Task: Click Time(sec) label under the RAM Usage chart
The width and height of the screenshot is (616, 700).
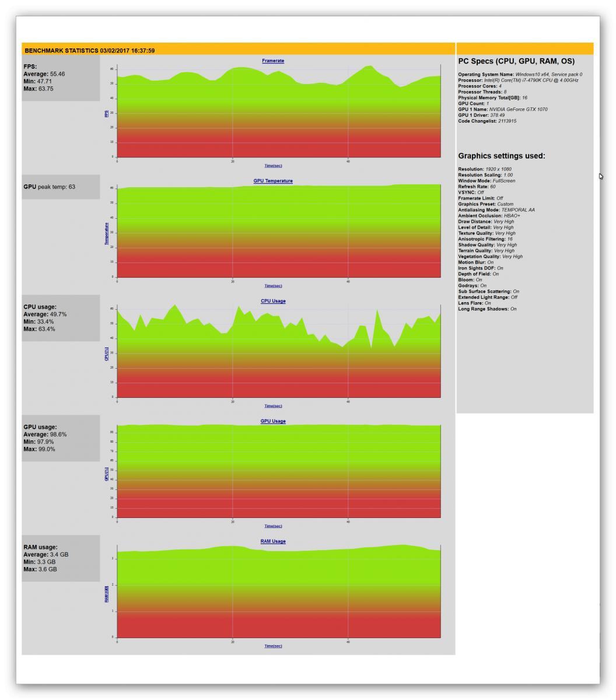Action: [x=273, y=646]
